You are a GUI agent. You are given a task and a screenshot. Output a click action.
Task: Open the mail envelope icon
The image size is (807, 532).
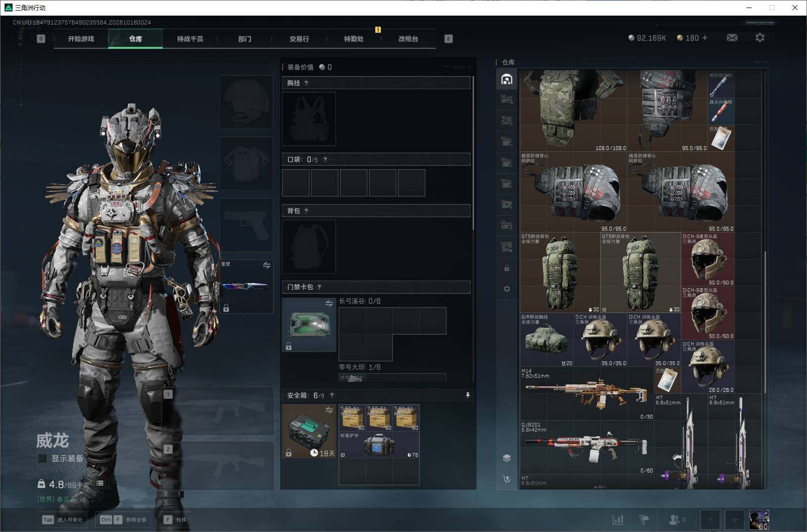coord(732,38)
